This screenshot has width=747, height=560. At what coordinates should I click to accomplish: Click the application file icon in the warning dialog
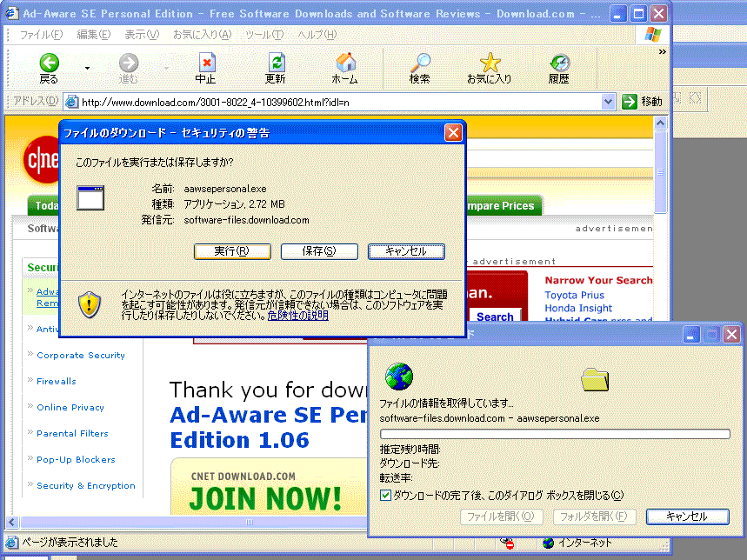90,197
